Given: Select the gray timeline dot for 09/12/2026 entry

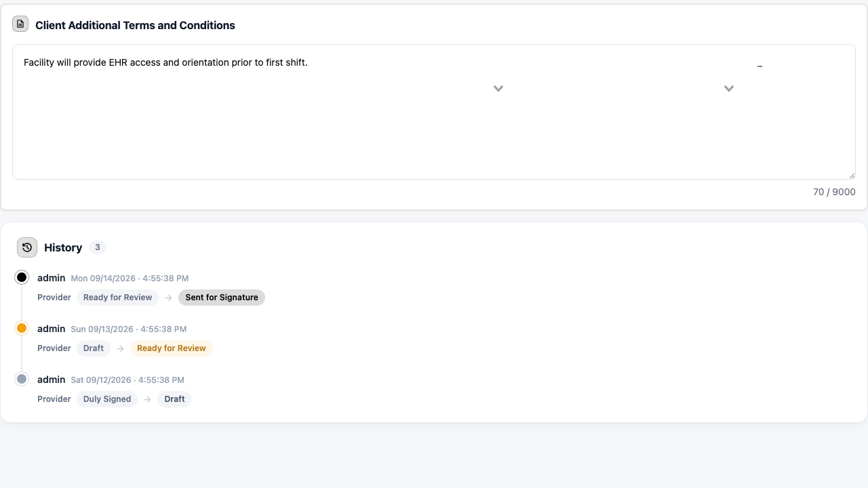Looking at the screenshot, I should [22, 379].
